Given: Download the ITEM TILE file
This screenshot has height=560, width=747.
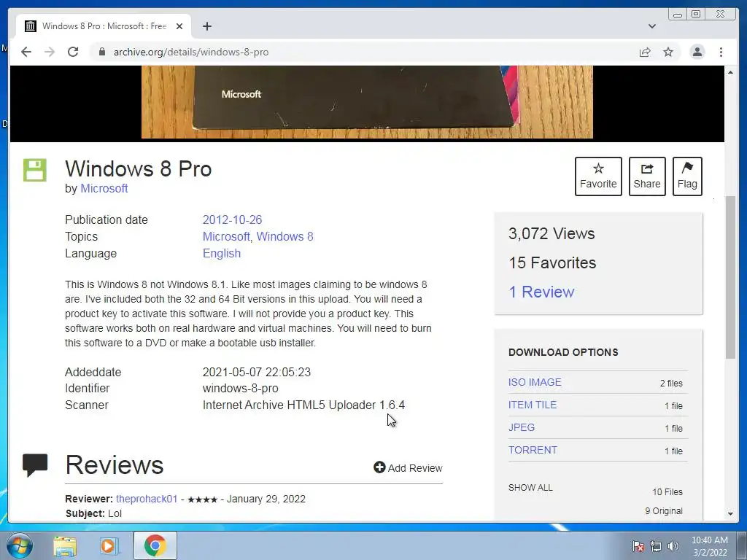Looking at the screenshot, I should pyautogui.click(x=532, y=405).
